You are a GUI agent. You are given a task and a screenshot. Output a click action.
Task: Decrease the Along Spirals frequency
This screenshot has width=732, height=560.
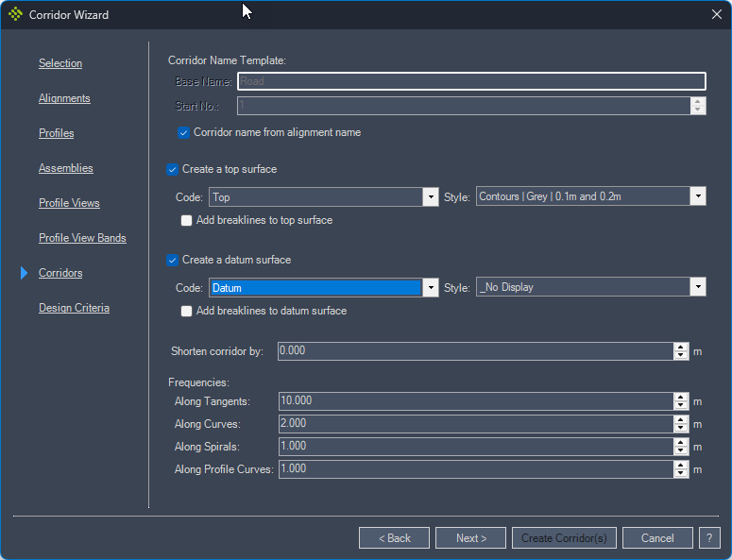tap(681, 450)
